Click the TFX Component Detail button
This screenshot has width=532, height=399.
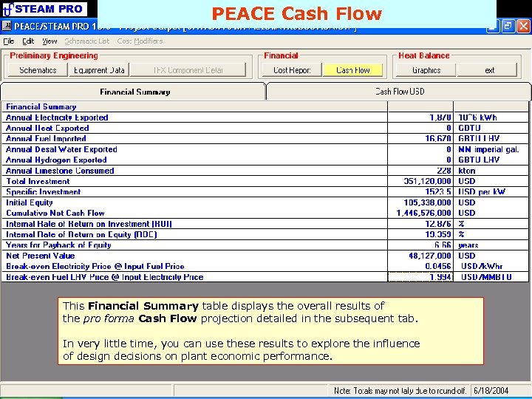[188, 70]
